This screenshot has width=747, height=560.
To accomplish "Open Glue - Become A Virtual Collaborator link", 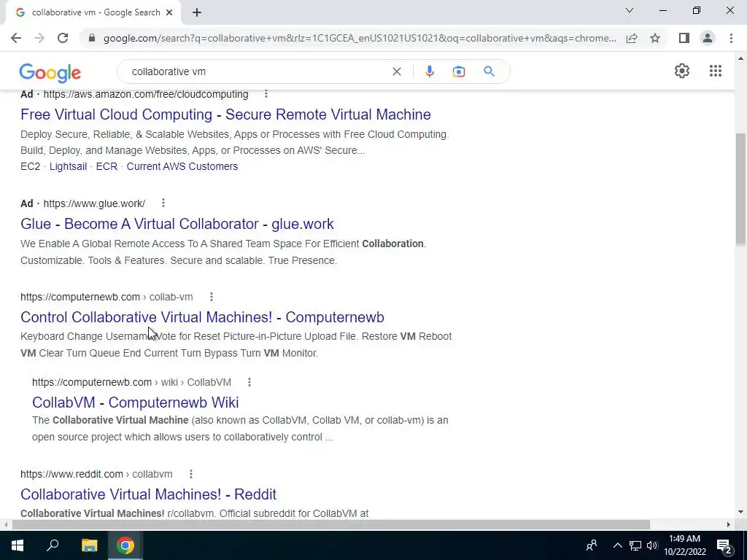I will pos(177,224).
